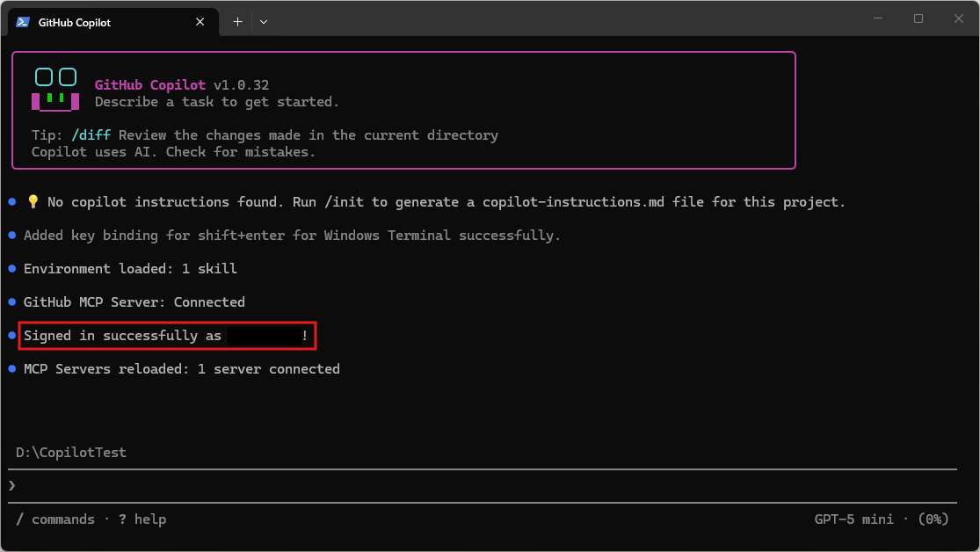Click the GPT-5 mini model label
Image resolution: width=980 pixels, height=552 pixels.
(x=853, y=519)
